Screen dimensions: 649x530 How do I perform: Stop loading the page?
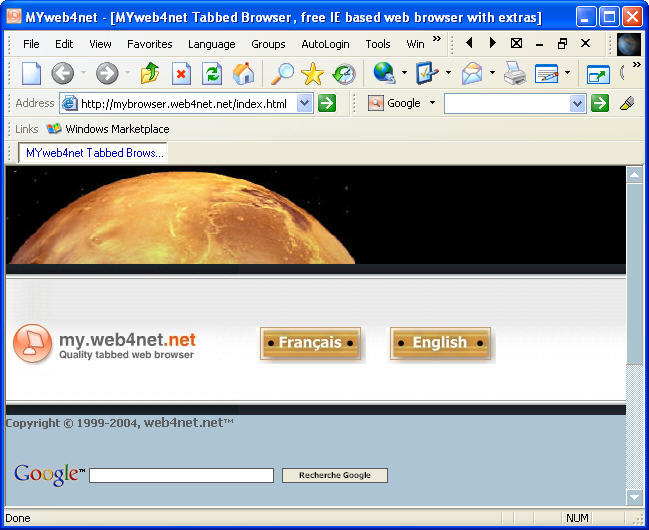[x=181, y=74]
